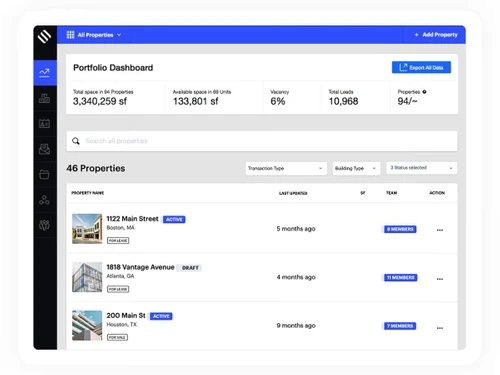Click the info icon next to Properties stat
This screenshot has height=375, width=500.
click(x=424, y=92)
